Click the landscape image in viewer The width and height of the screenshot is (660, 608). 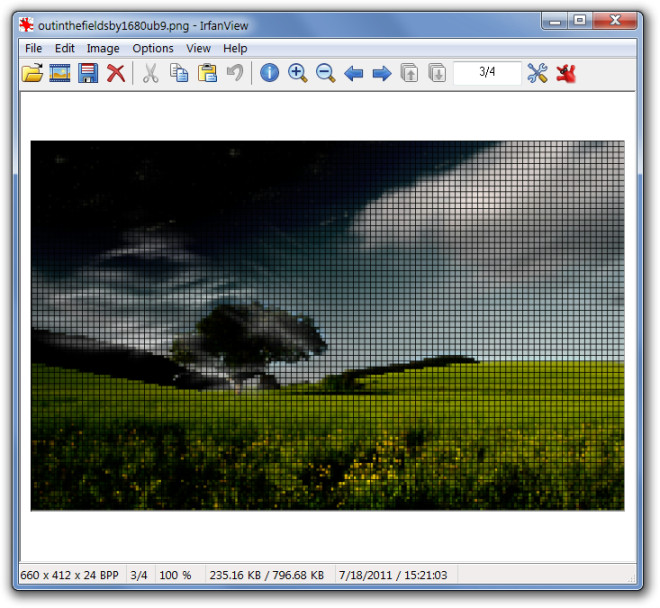click(x=327, y=325)
